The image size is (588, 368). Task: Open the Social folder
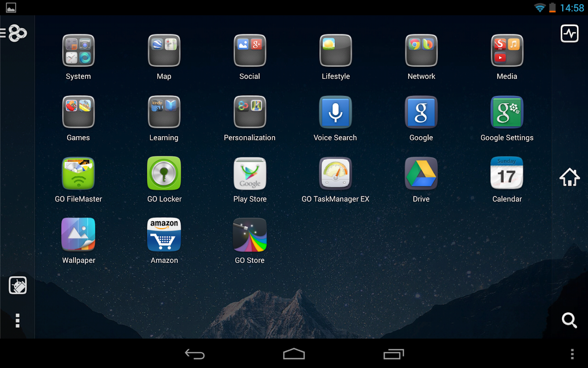tap(250, 51)
